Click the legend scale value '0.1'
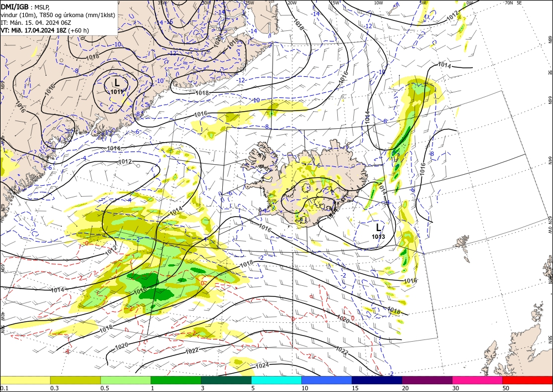The height and width of the screenshot is (392, 553). [x=3, y=388]
